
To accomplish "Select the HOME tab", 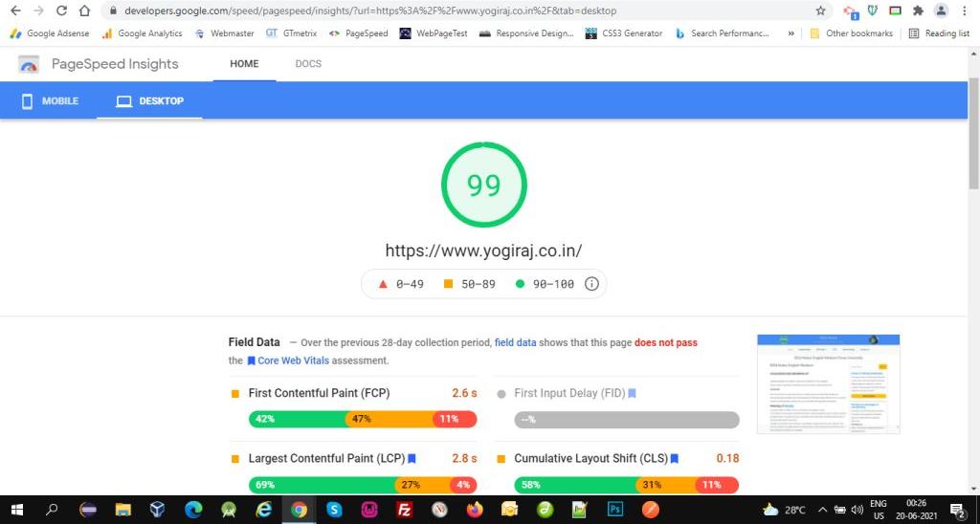I will (x=244, y=64).
